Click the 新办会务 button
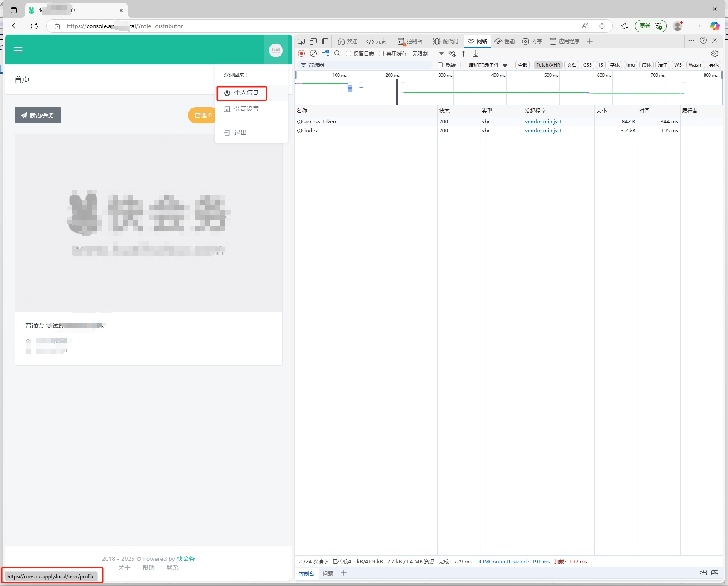This screenshot has height=586, width=728. (38, 115)
